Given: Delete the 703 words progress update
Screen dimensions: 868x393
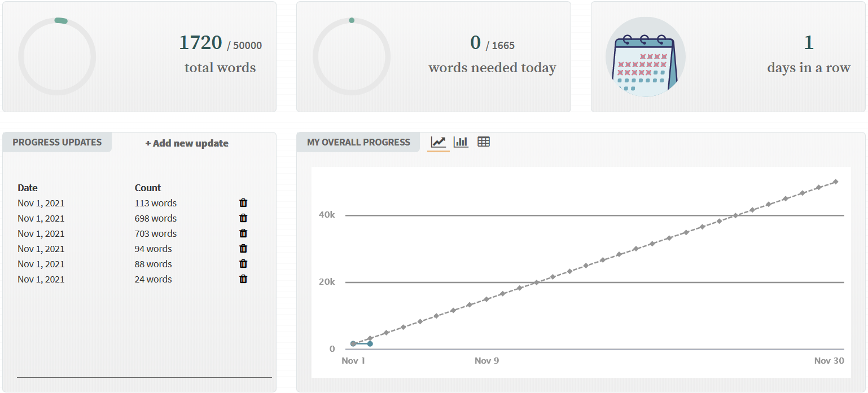Looking at the screenshot, I should 243,233.
